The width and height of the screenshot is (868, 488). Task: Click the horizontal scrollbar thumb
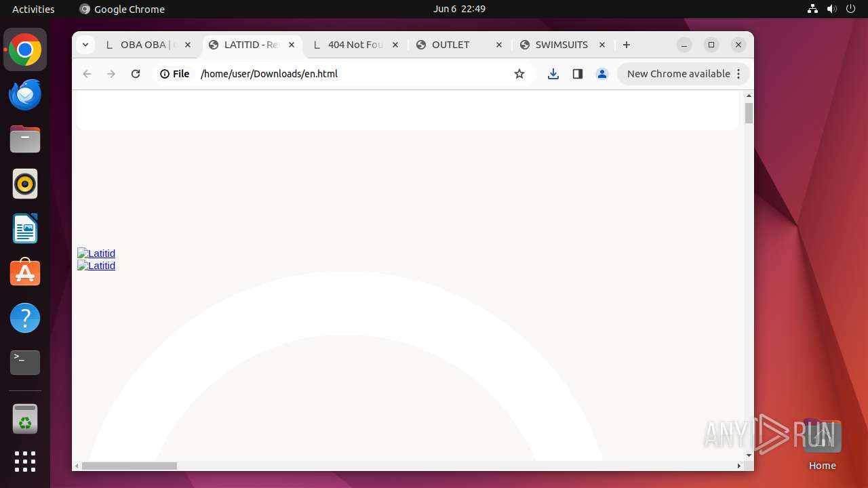pos(130,466)
